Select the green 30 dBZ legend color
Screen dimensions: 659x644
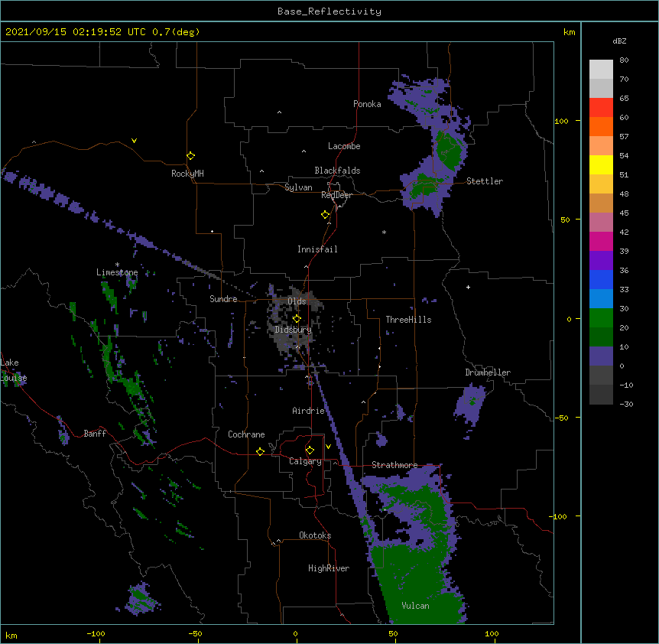[601, 318]
